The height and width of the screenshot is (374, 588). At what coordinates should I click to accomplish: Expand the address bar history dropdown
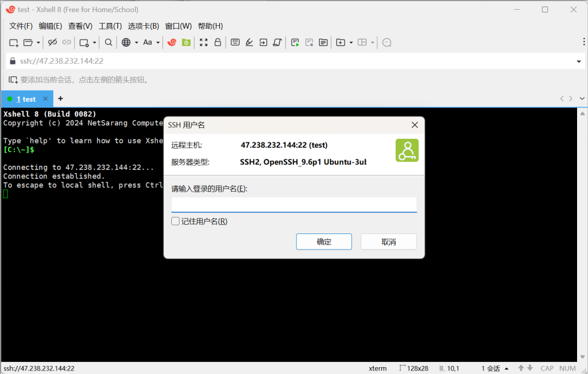(579, 61)
